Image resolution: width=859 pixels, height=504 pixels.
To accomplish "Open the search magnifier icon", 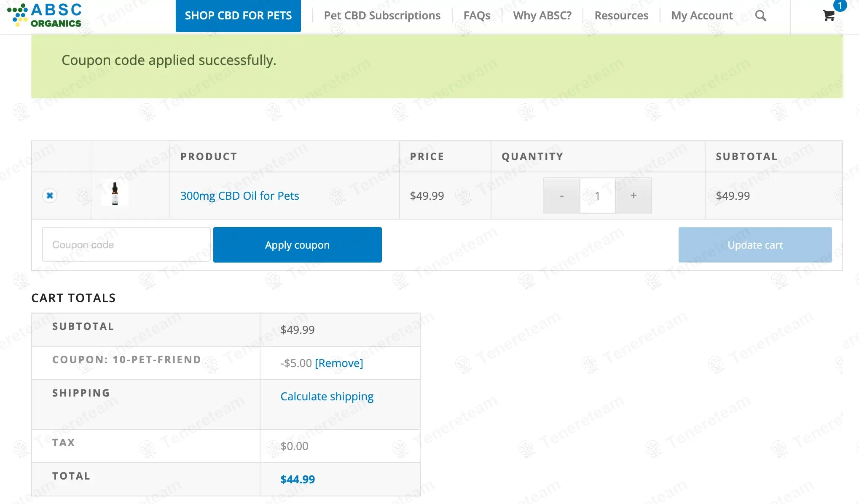I will [x=760, y=16].
